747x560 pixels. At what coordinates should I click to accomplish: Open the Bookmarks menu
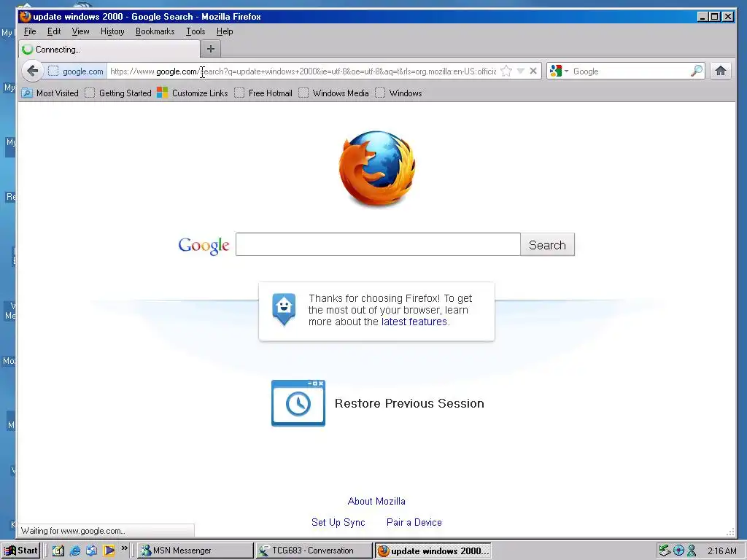(155, 31)
